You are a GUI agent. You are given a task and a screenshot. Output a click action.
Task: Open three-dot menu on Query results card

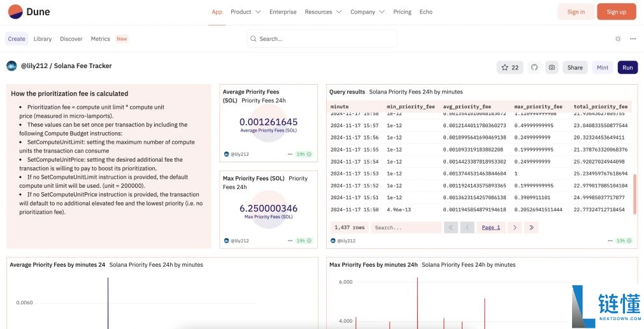click(610, 241)
